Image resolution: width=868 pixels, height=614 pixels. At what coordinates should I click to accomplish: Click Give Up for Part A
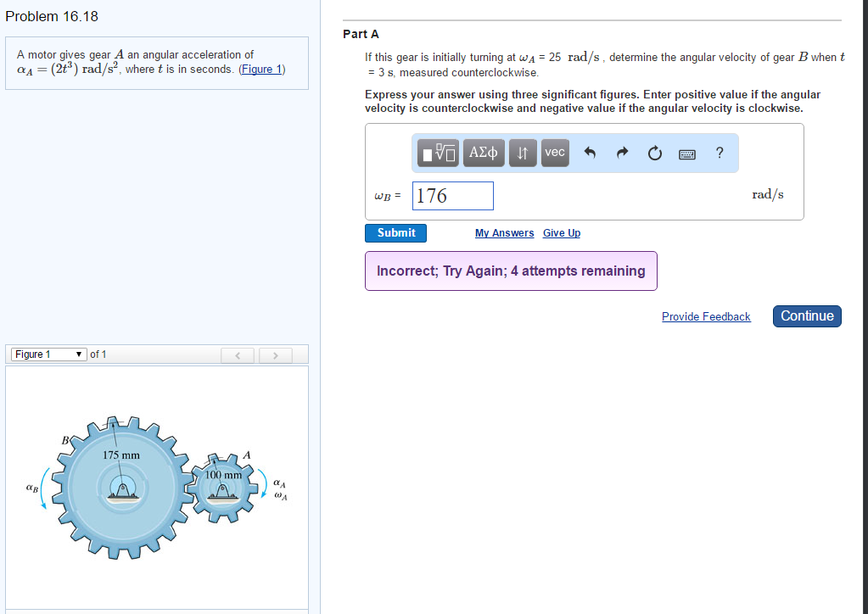pos(561,232)
